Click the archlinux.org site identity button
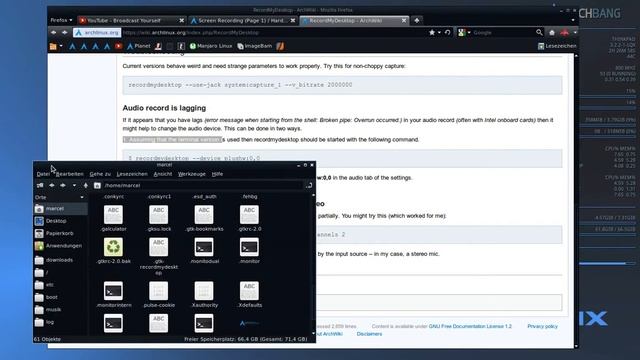This screenshot has width=640, height=360. pos(97,33)
